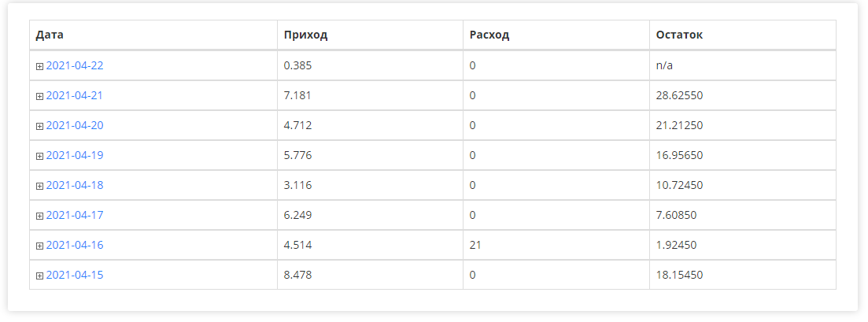Image resolution: width=868 pixels, height=322 pixels.
Task: Expand the 2021-04-15 row plus icon
Action: pyautogui.click(x=39, y=276)
